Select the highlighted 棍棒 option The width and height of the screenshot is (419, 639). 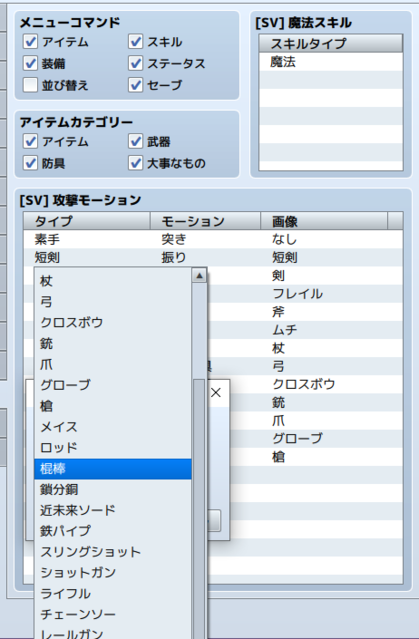click(x=113, y=469)
